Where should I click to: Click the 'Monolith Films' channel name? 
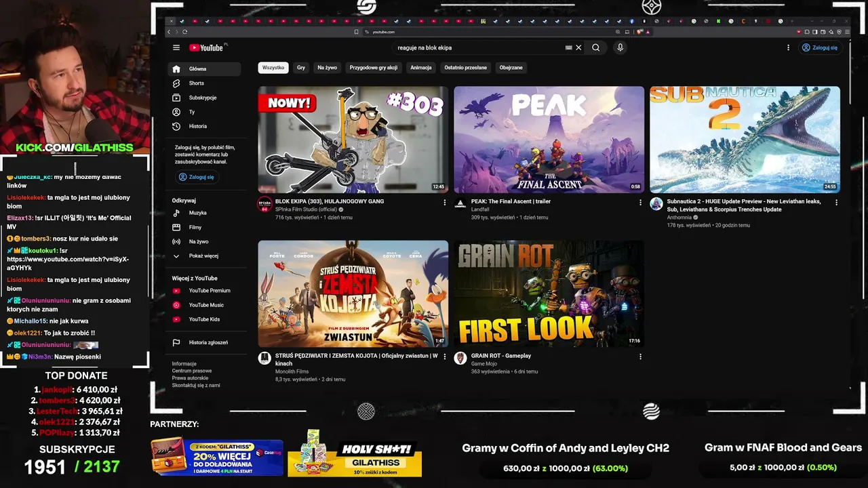point(292,371)
